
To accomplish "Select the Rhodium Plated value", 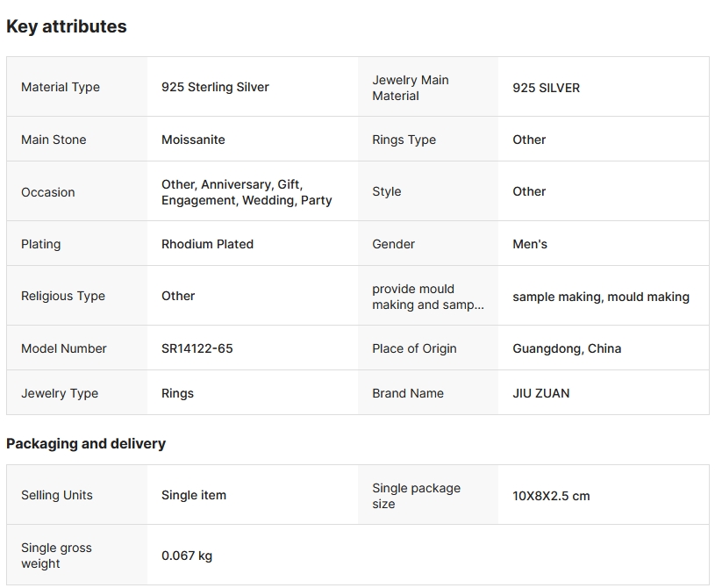I will point(207,244).
